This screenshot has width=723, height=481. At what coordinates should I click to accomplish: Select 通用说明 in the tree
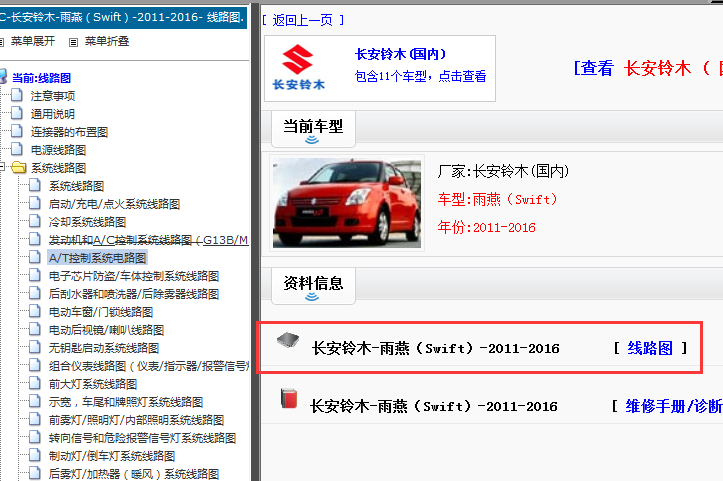53,114
